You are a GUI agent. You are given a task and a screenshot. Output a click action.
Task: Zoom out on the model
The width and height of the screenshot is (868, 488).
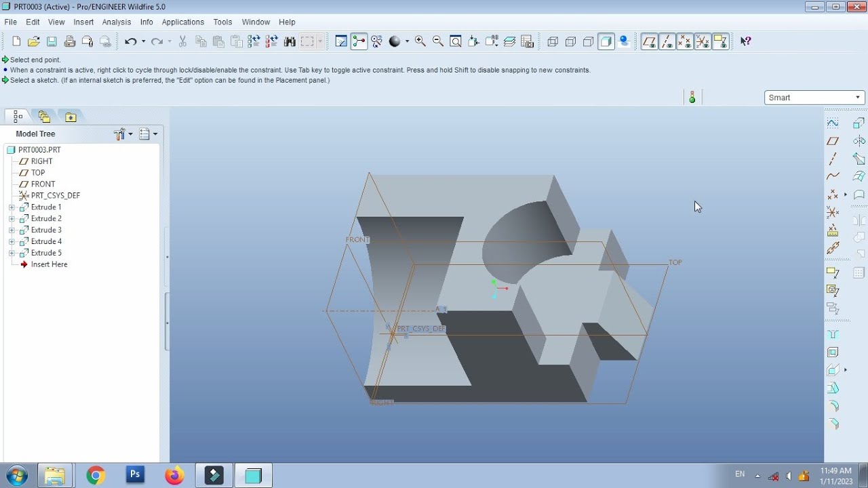(438, 41)
